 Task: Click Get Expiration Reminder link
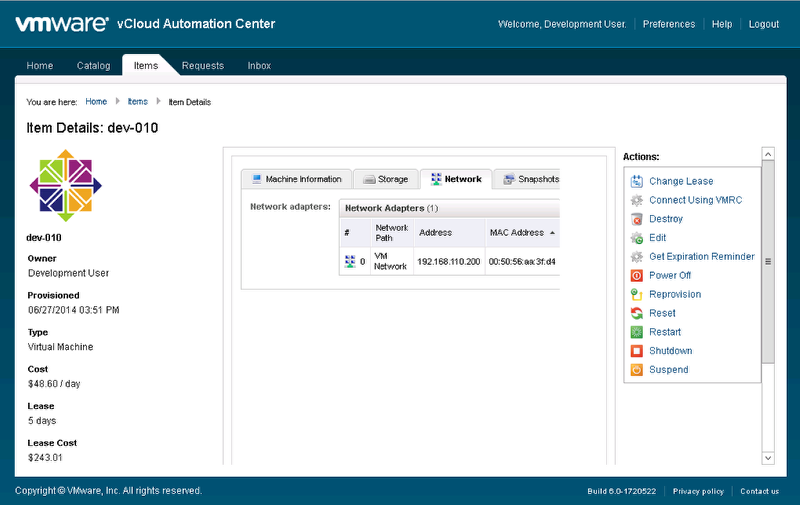coord(702,257)
